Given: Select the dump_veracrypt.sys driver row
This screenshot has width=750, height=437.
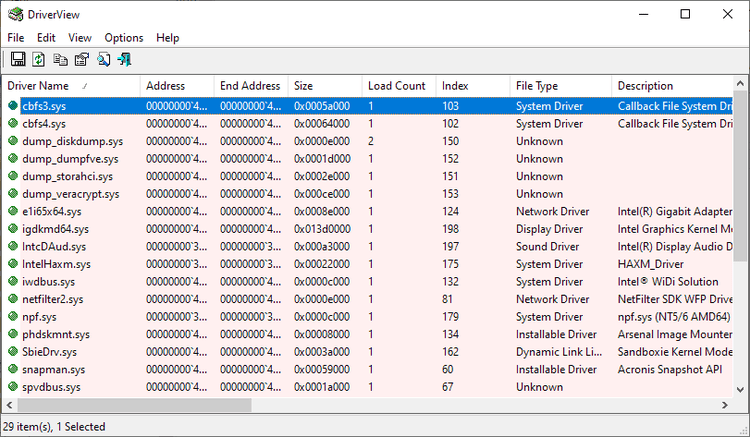Looking at the screenshot, I should coord(367,194).
